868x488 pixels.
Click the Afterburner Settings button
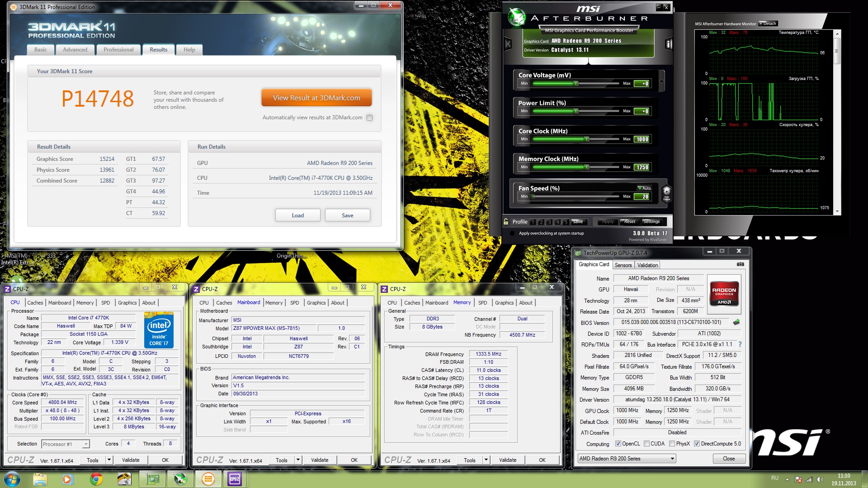coord(651,221)
